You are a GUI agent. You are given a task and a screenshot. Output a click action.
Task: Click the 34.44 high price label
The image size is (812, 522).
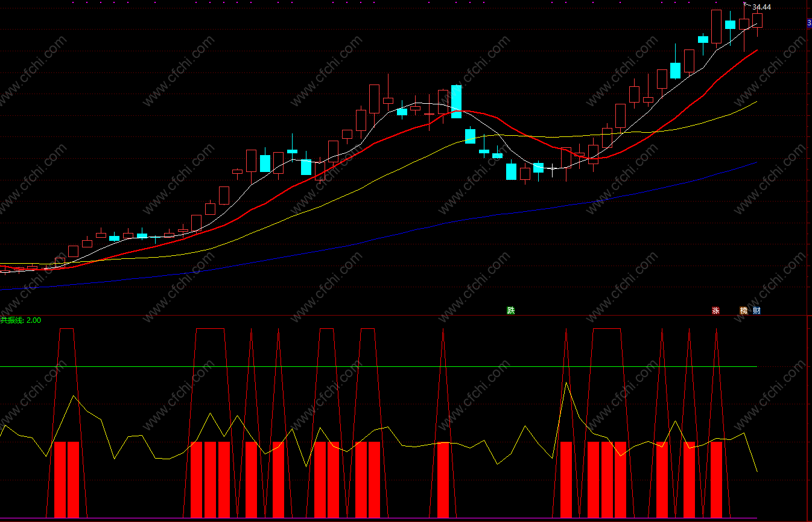[x=761, y=7]
